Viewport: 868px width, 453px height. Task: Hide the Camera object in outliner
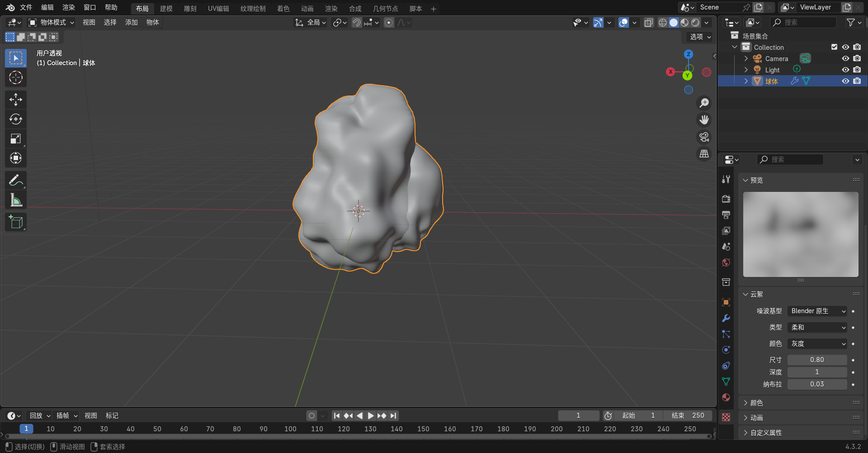845,58
